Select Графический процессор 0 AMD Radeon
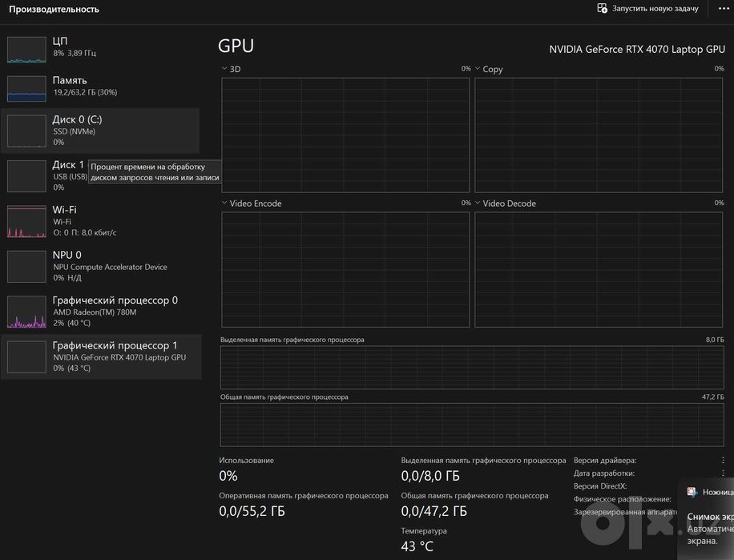Screen dimensions: 734x560 tap(101, 311)
